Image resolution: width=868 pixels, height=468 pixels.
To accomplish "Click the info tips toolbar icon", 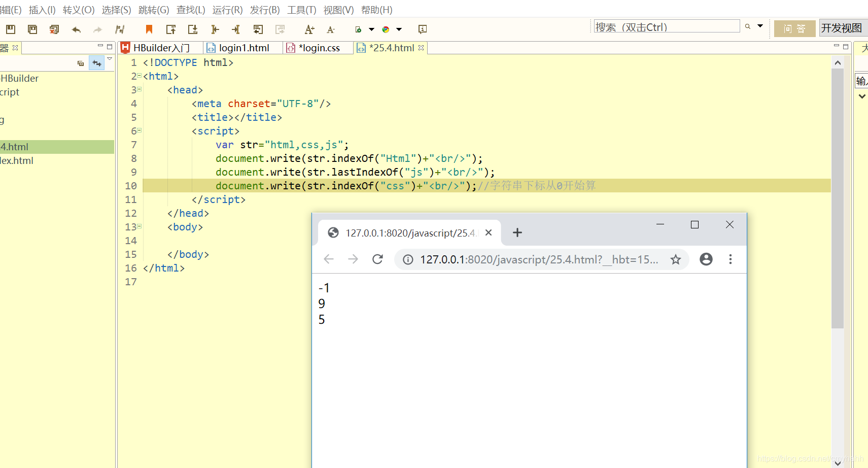I will click(423, 29).
